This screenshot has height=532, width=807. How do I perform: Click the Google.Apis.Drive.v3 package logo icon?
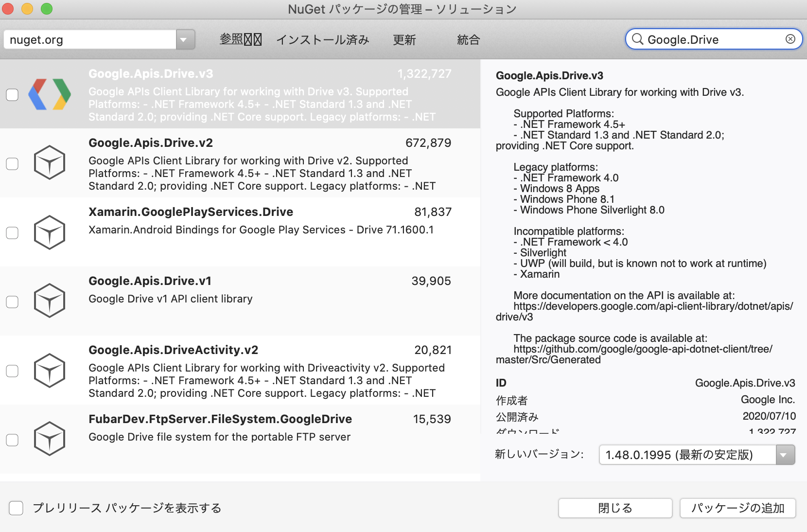pyautogui.click(x=50, y=94)
